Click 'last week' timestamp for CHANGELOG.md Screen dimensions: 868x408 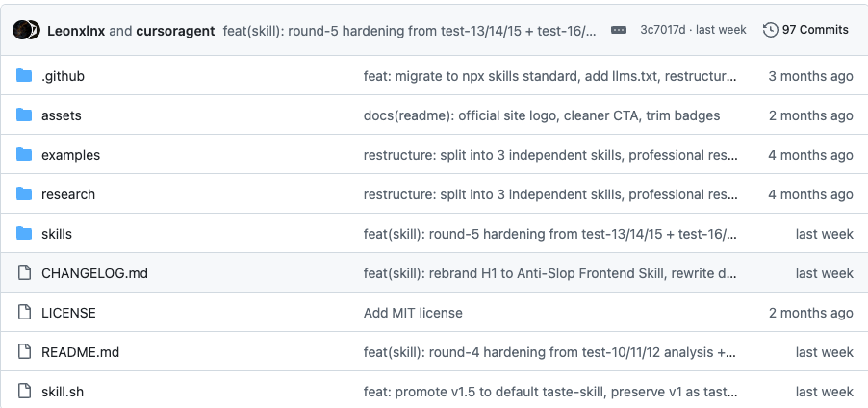pyautogui.click(x=825, y=273)
